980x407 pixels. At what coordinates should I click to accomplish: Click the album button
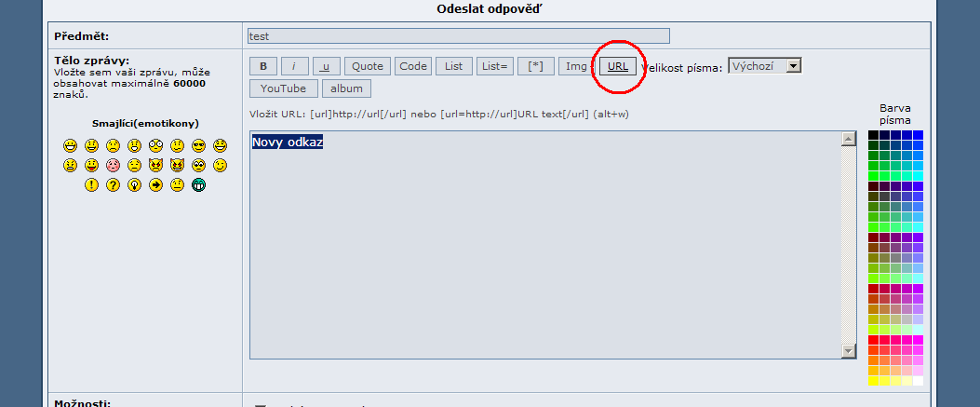[347, 88]
